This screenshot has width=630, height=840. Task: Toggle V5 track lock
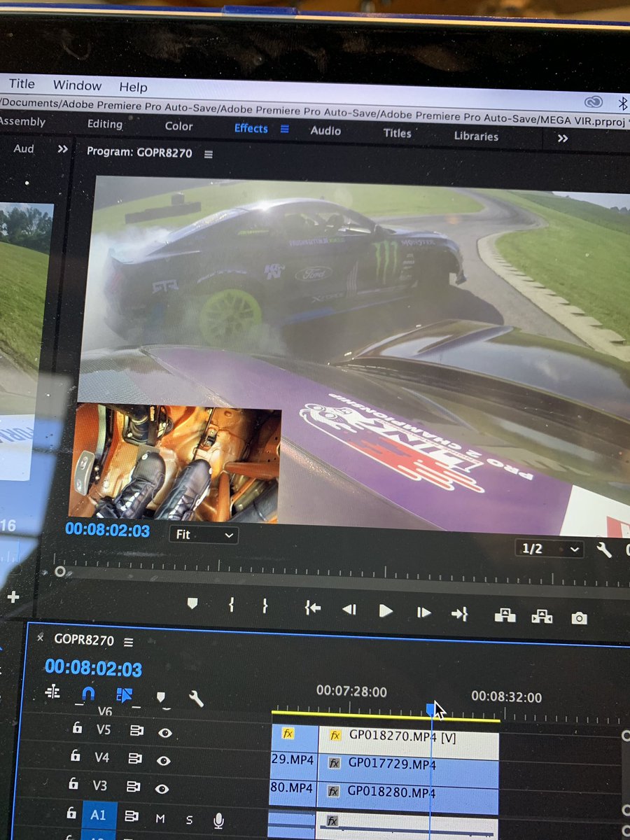pos(77,729)
